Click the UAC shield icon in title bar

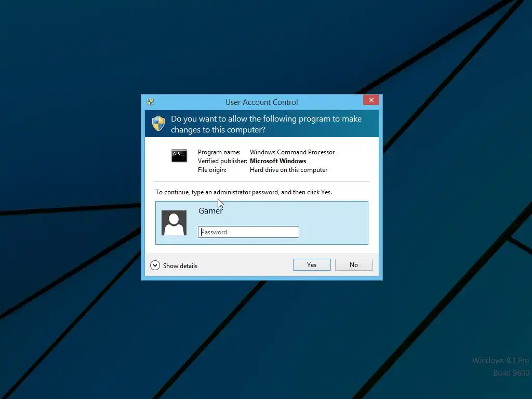click(150, 102)
